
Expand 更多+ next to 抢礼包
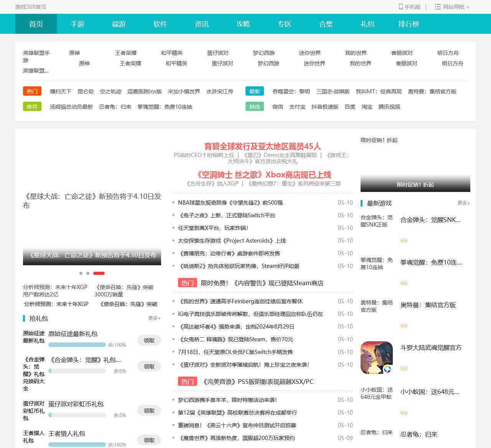tap(155, 318)
